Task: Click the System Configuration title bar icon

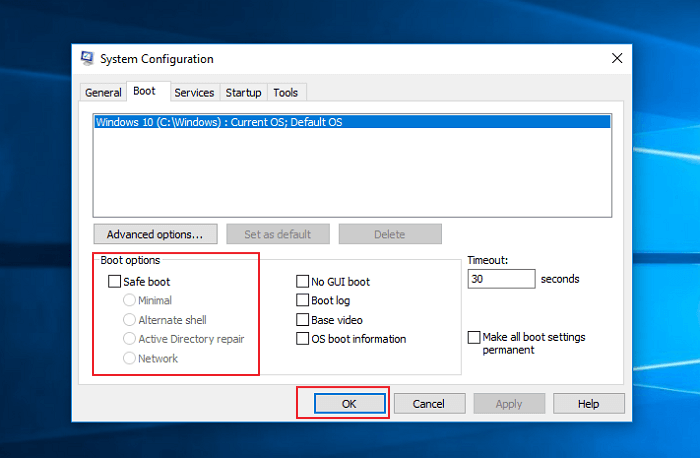Action: point(88,59)
